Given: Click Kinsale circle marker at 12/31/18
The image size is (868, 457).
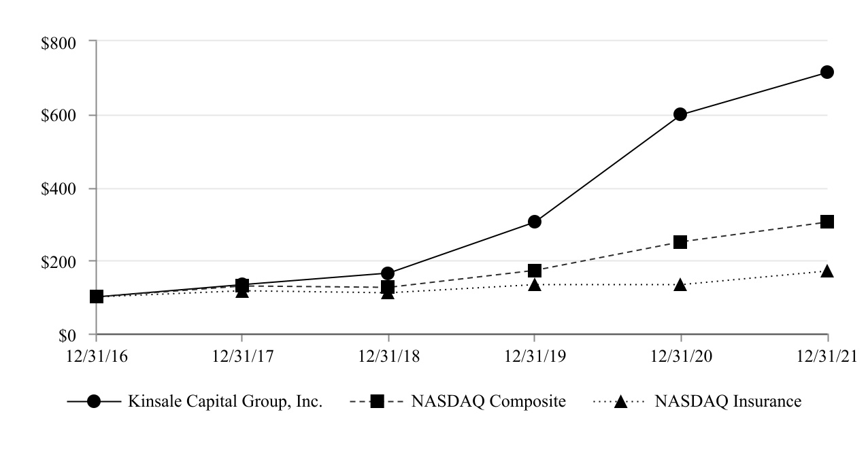Looking at the screenshot, I should (x=388, y=273).
